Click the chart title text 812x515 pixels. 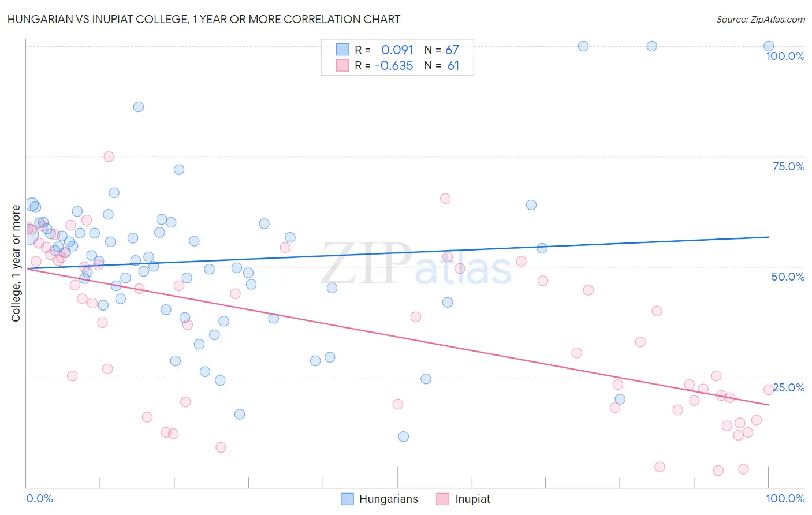204,19
